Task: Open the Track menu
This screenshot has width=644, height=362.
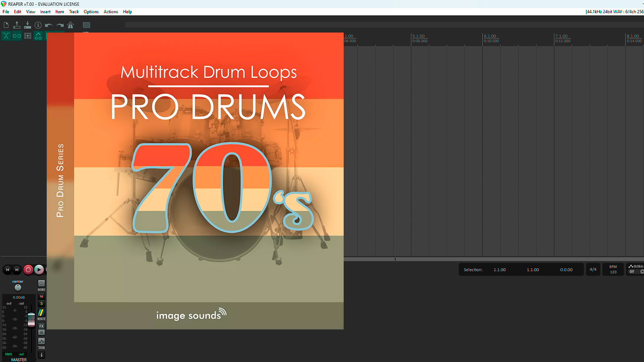Action: tap(74, 12)
